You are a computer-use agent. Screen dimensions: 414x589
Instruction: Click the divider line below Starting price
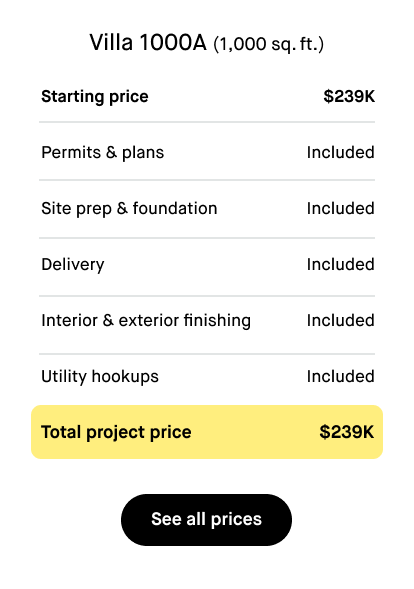[207, 122]
